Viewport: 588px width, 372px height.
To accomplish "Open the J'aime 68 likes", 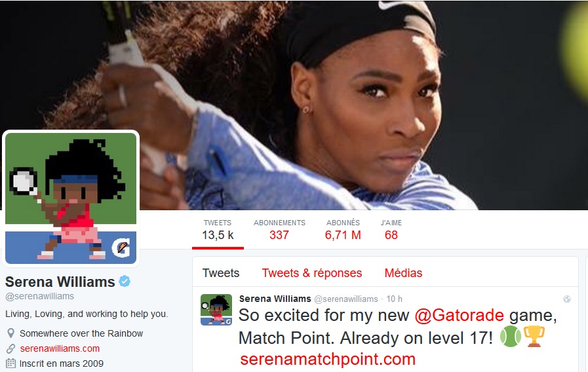I will (x=391, y=230).
